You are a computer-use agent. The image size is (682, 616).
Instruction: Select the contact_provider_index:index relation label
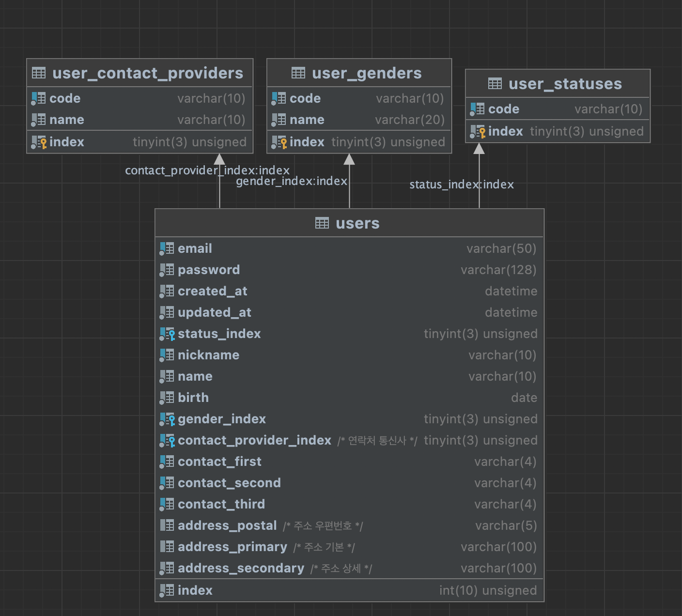(x=207, y=170)
